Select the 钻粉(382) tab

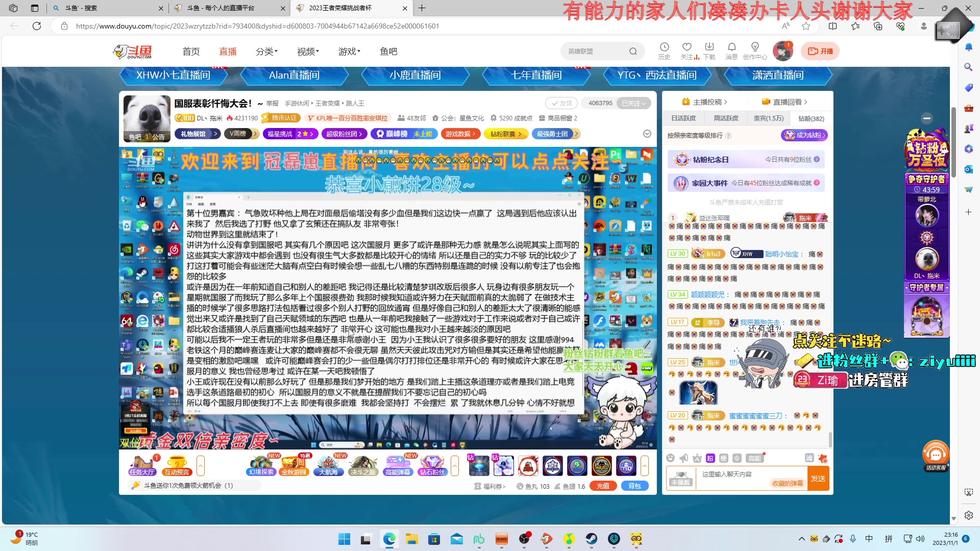(x=811, y=118)
